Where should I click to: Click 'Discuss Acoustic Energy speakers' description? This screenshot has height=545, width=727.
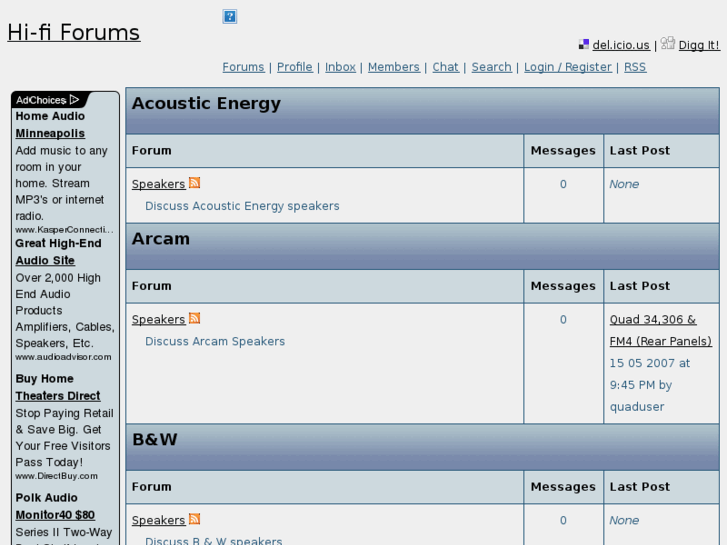(x=242, y=206)
